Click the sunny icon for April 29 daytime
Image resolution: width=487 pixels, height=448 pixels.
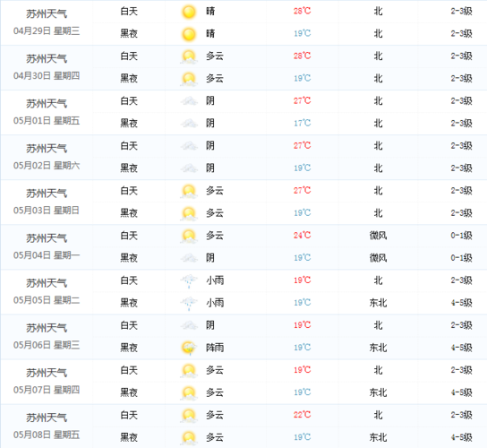189,12
